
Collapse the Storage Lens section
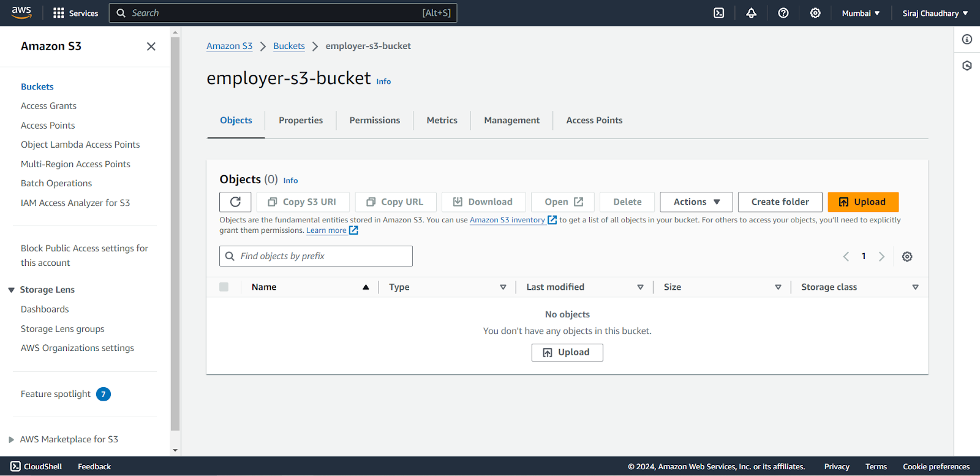(11, 290)
